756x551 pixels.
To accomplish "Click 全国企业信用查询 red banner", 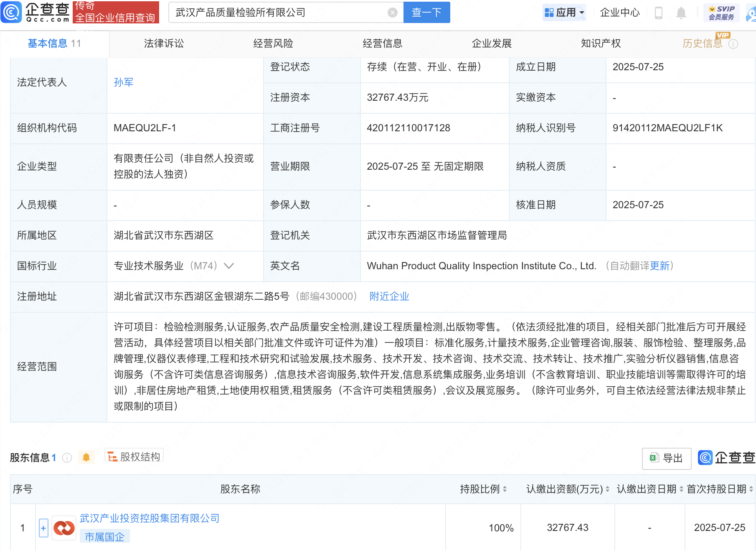I will (116, 12).
